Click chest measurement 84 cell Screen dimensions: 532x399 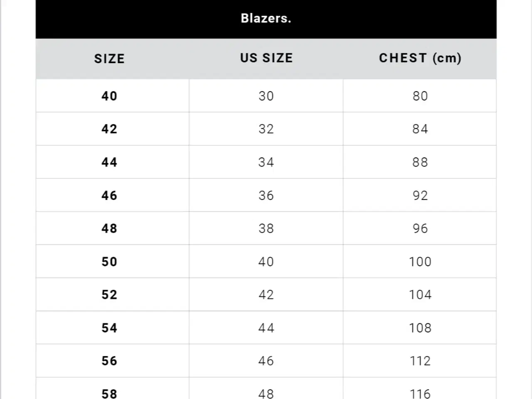pos(420,129)
